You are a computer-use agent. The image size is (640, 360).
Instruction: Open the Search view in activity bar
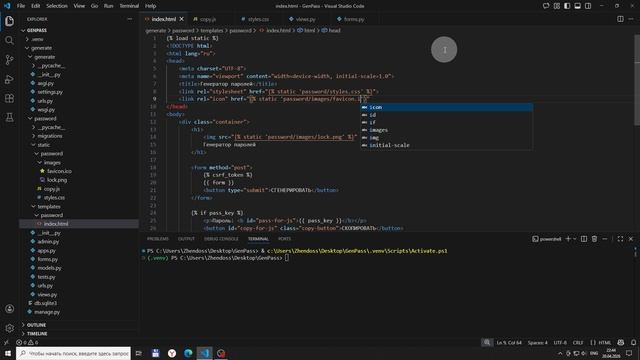coord(9,40)
